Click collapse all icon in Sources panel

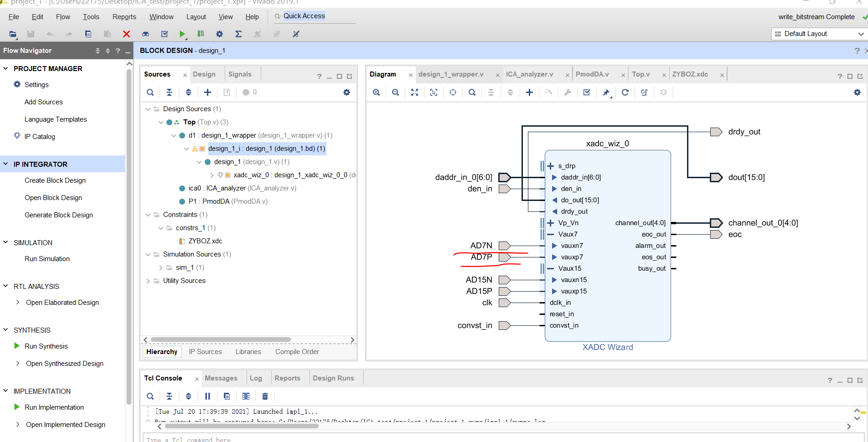[169, 92]
